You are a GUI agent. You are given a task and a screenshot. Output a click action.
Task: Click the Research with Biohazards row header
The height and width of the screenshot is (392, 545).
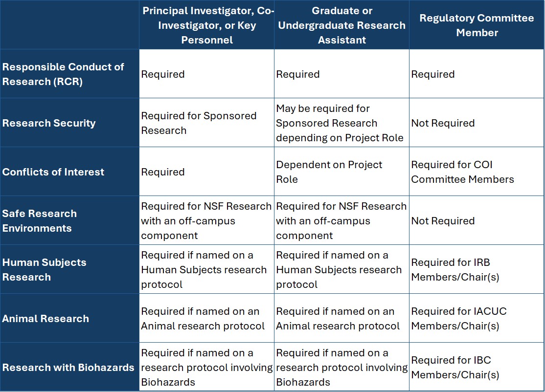coord(68,368)
